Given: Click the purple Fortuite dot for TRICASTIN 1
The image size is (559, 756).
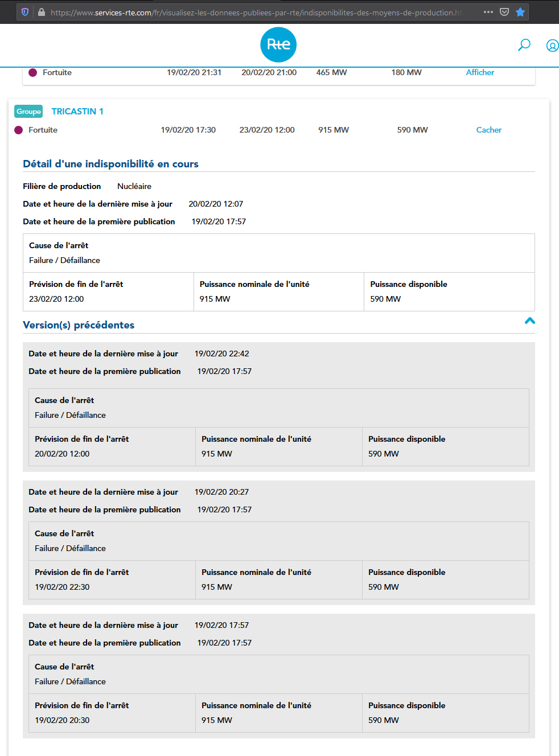Looking at the screenshot, I should tap(18, 130).
